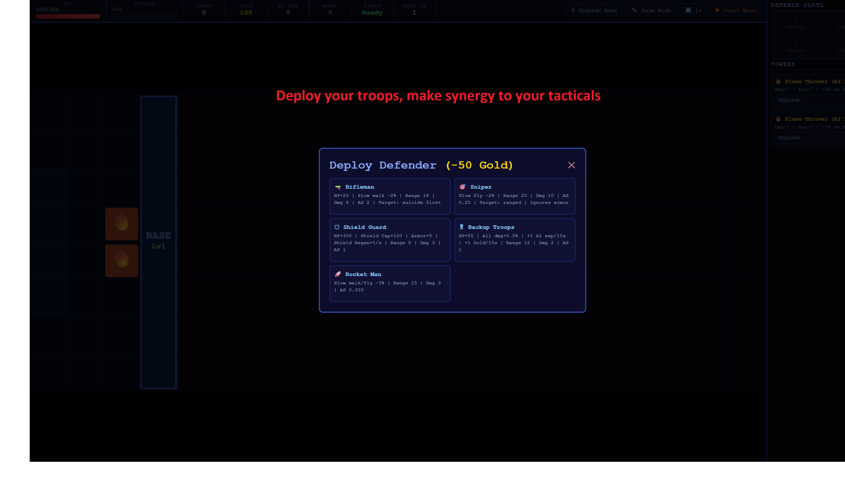Click the Rocket Man rocket icon

338,274
